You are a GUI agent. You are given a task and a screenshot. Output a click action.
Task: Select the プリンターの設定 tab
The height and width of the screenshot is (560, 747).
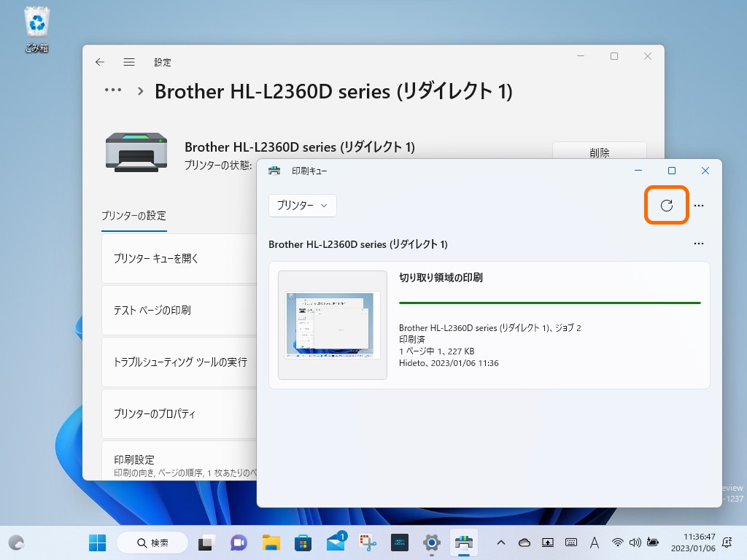[134, 216]
